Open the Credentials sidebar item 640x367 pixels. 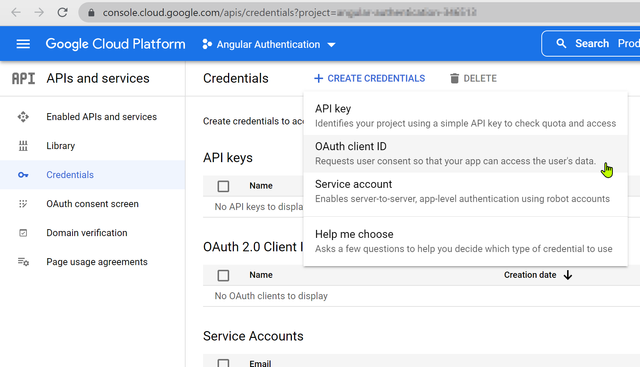click(x=92, y=175)
